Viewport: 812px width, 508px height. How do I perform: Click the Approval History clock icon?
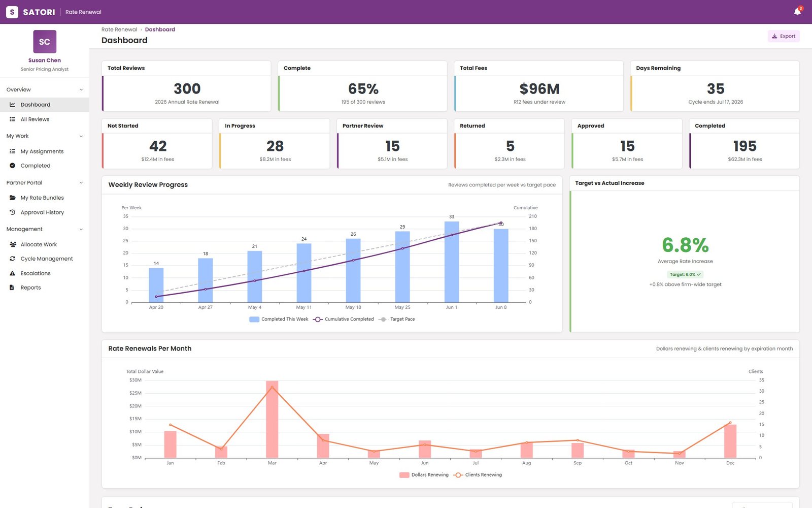(x=12, y=212)
